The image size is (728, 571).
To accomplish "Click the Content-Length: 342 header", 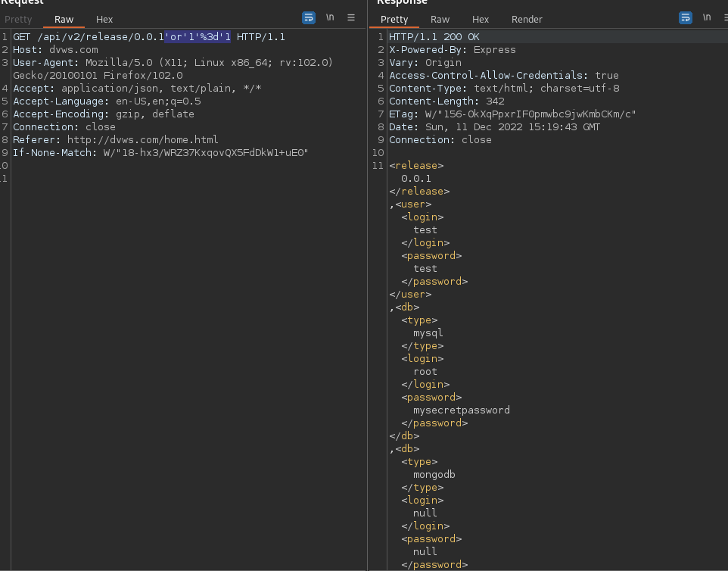I will click(x=446, y=101).
